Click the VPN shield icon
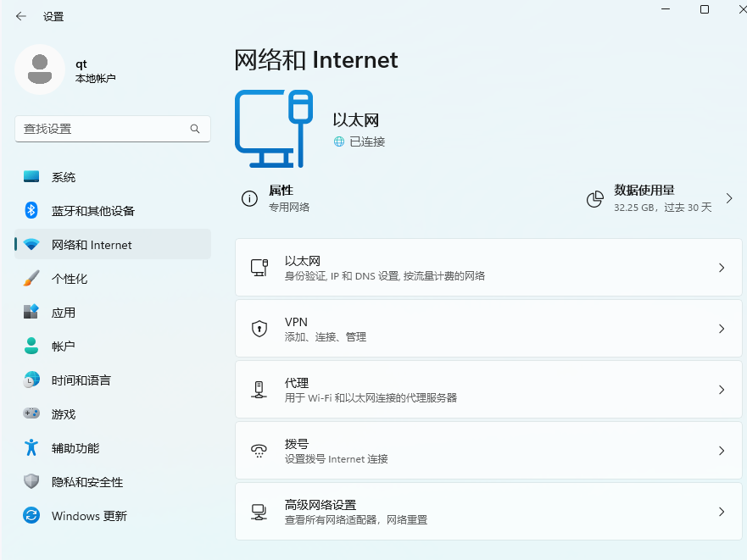747x560 pixels. [x=259, y=329]
